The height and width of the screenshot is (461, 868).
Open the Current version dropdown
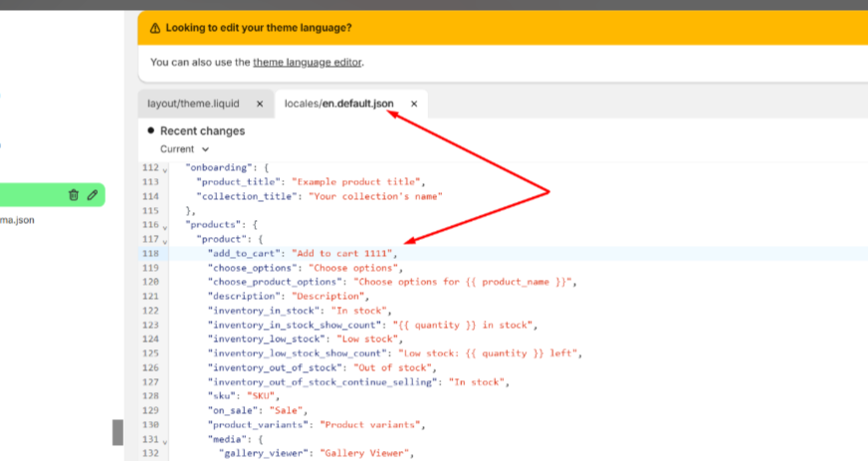pyautogui.click(x=184, y=149)
